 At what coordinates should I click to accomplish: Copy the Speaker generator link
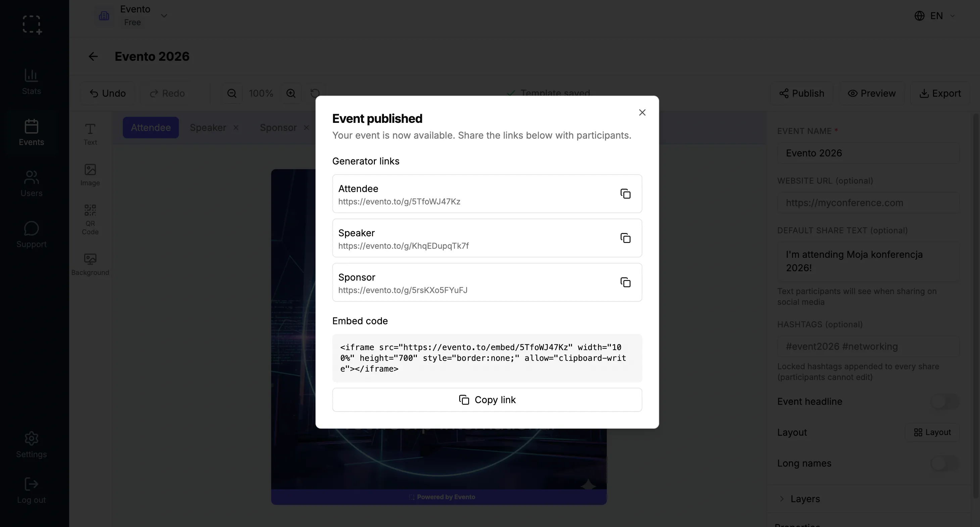tap(626, 238)
